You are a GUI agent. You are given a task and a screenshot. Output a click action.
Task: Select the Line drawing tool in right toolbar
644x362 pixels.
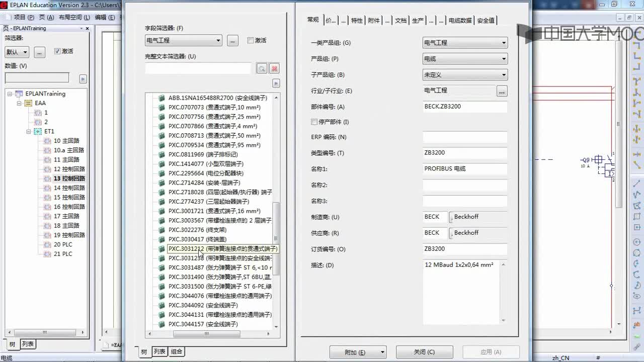[x=637, y=184]
